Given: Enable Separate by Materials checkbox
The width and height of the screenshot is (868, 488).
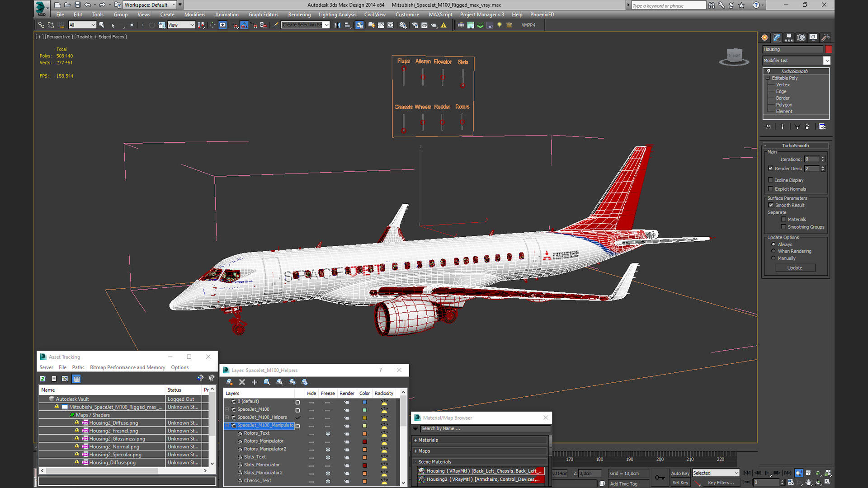Looking at the screenshot, I should tap(783, 219).
